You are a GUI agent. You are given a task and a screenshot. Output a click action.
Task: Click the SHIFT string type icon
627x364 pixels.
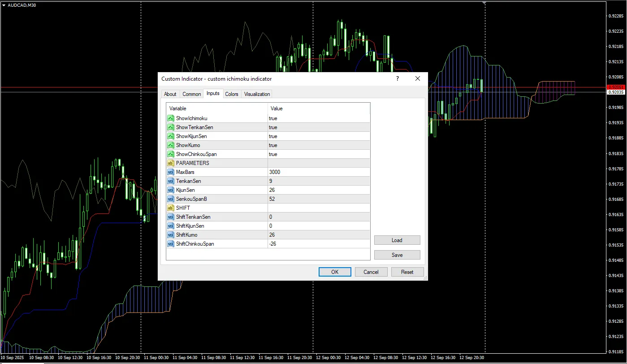coord(170,208)
